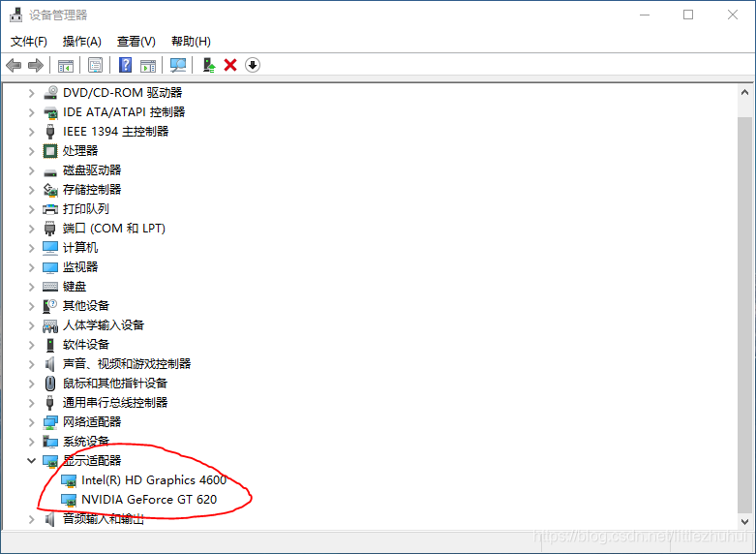Viewport: 756px width, 554px height.
Task: Click the blue Help question mark icon
Action: pyautogui.click(x=126, y=65)
